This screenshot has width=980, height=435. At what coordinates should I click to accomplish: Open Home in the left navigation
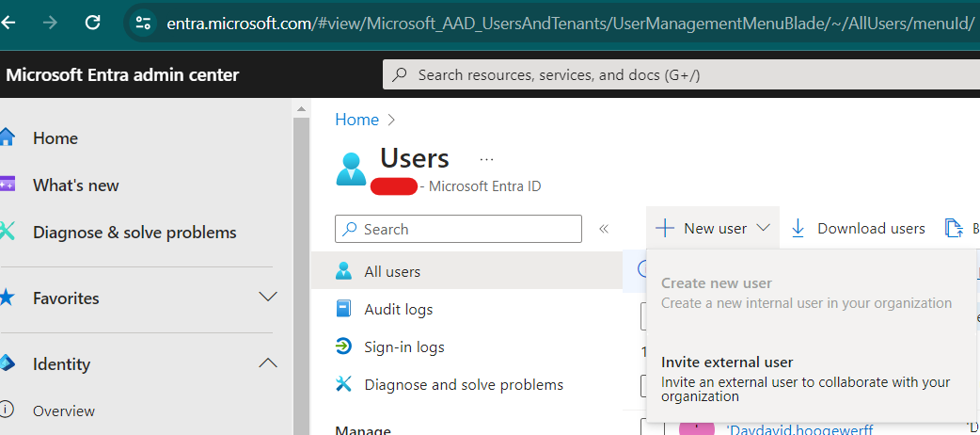(x=55, y=138)
